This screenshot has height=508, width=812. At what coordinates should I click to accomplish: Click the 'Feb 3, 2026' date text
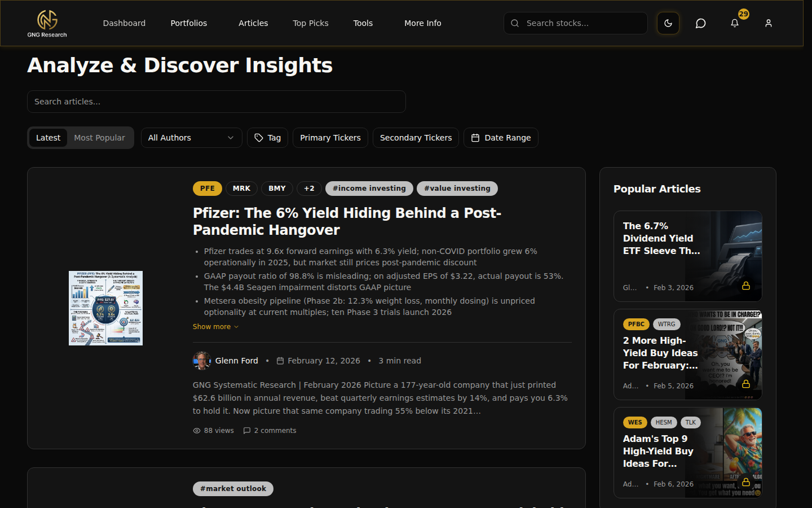[x=673, y=288]
